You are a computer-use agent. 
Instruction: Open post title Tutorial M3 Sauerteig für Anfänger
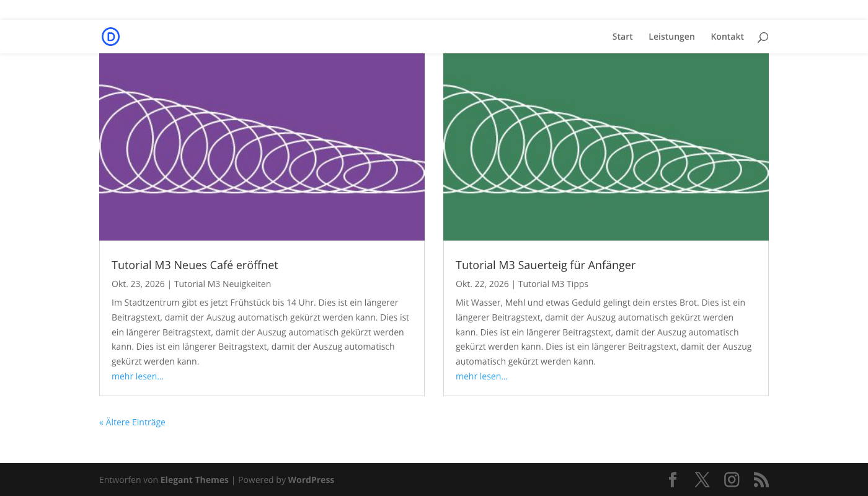(x=546, y=265)
